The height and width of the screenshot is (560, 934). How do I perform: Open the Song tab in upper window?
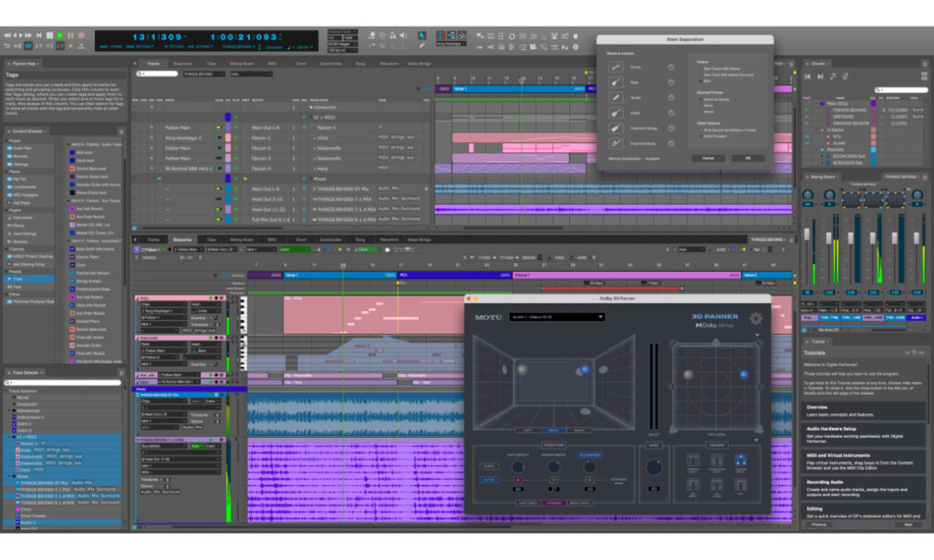360,64
